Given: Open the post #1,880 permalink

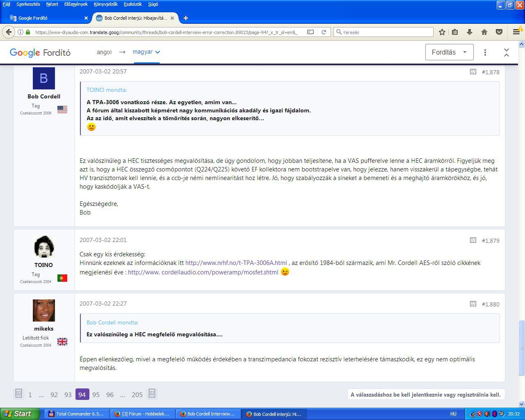Looking at the screenshot, I should pyautogui.click(x=491, y=304).
